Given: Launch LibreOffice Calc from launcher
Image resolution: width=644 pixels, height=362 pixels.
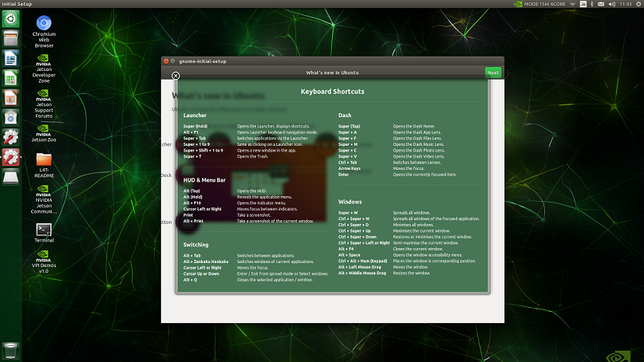Looking at the screenshot, I should (10, 78).
